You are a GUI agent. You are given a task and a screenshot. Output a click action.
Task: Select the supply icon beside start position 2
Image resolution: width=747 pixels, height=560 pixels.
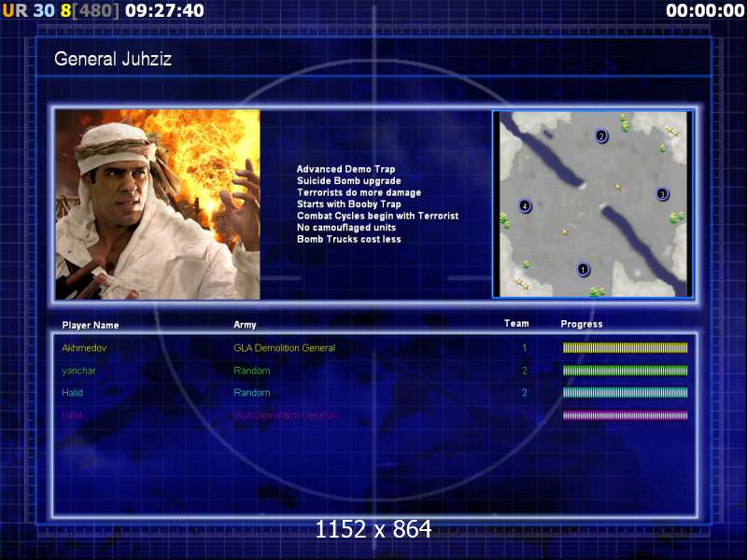point(624,122)
